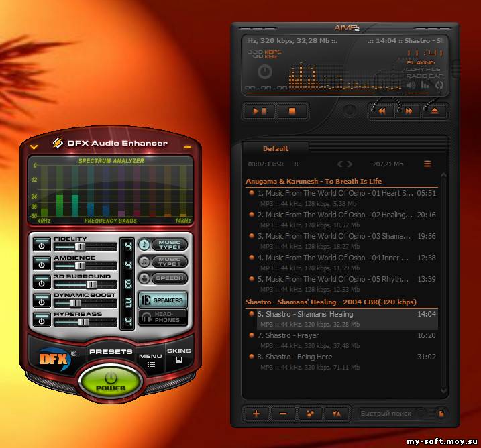Click the round knob beside the stop button
The width and height of the screenshot is (481, 448).
[x=349, y=111]
